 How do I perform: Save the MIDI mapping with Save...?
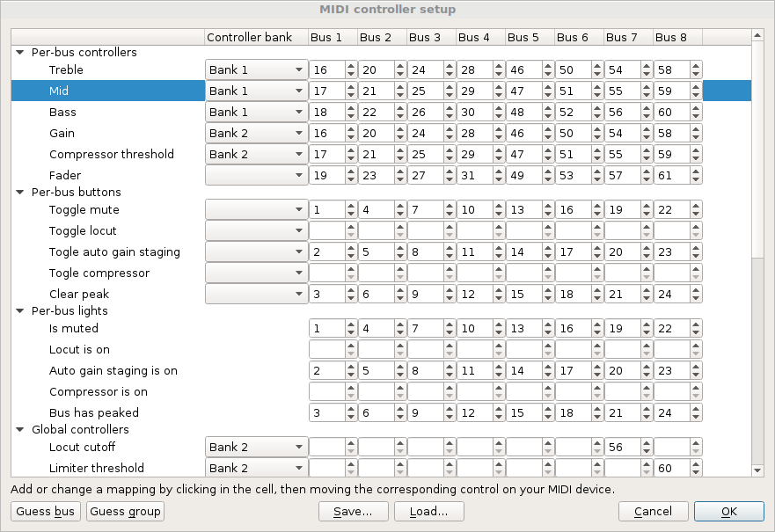[353, 511]
